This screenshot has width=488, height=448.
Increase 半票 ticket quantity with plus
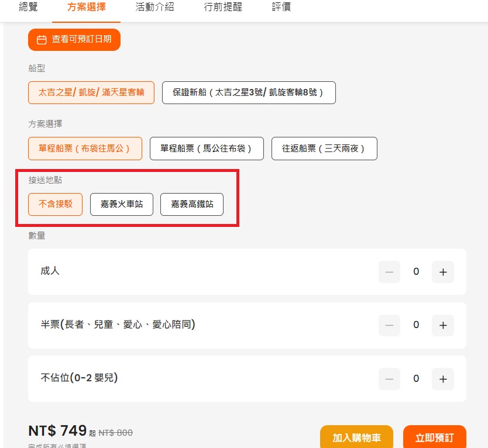click(x=443, y=325)
